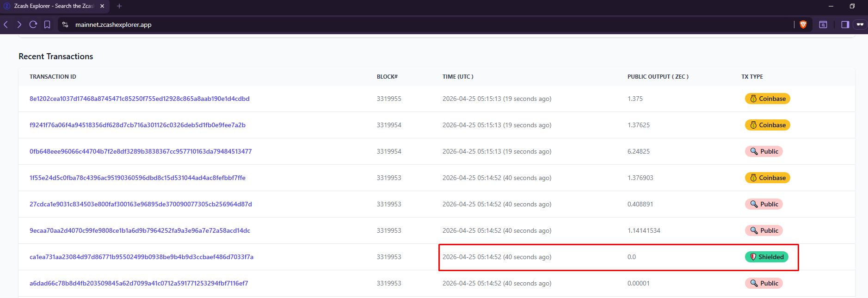This screenshot has height=298, width=868.
Task: Open transaction 27cdca1e9031c834503e...
Action: click(x=141, y=204)
